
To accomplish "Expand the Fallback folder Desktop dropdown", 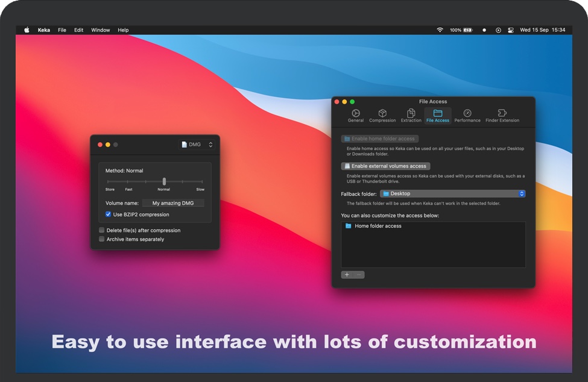I will coord(452,194).
